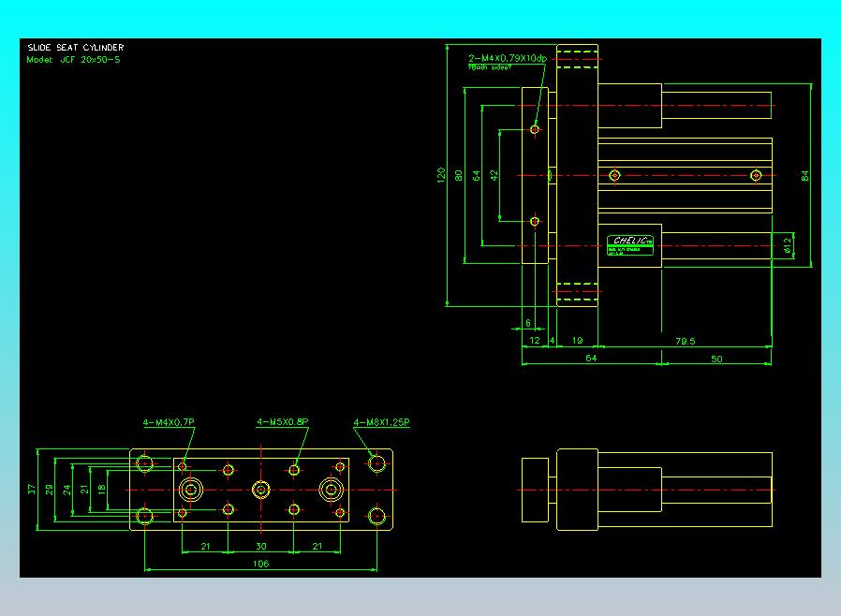Select the 6 dimension value
Viewport: 841px width, 616px height.
click(x=528, y=323)
